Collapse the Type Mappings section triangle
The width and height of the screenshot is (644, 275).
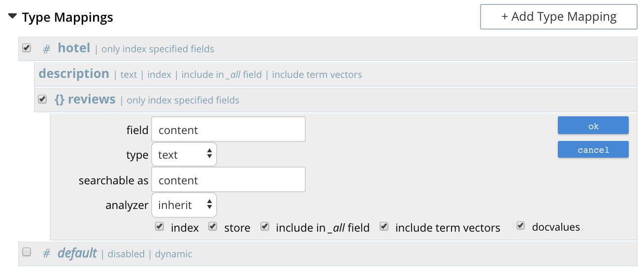(x=12, y=17)
